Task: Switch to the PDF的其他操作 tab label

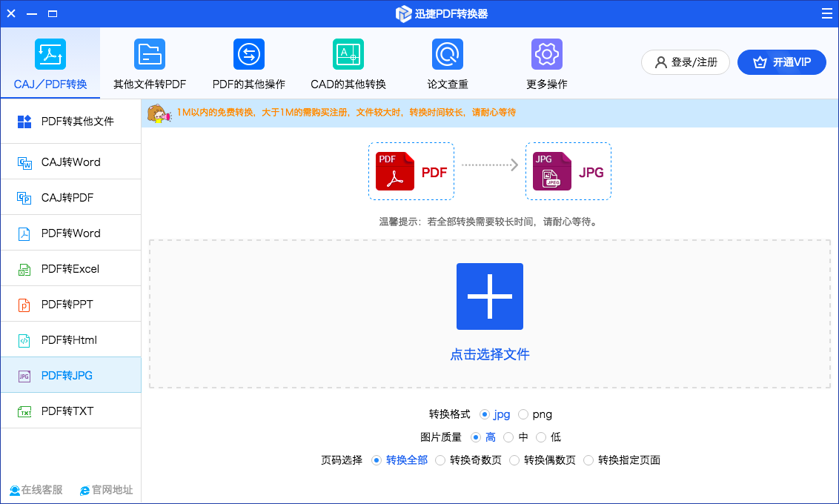Action: 249,84
